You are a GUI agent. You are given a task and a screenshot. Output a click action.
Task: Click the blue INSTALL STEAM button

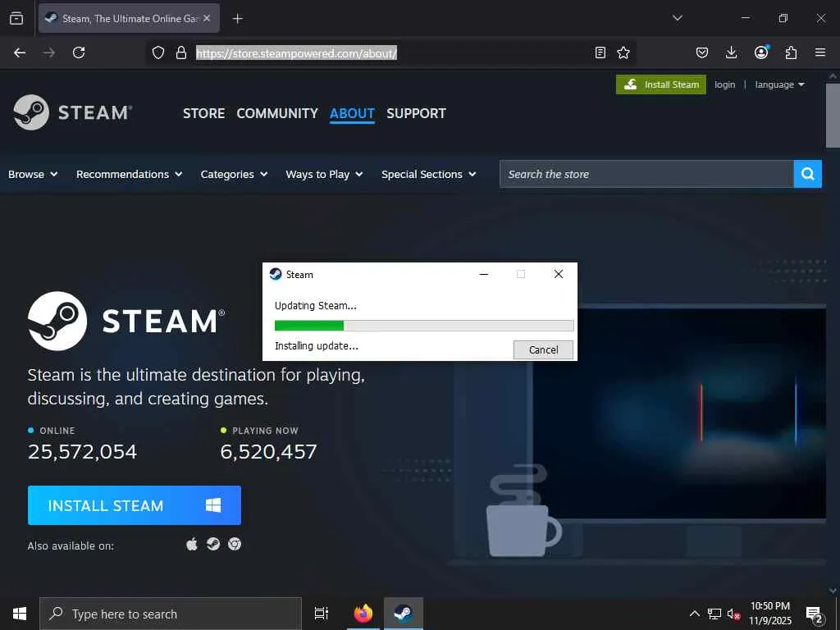tap(134, 505)
